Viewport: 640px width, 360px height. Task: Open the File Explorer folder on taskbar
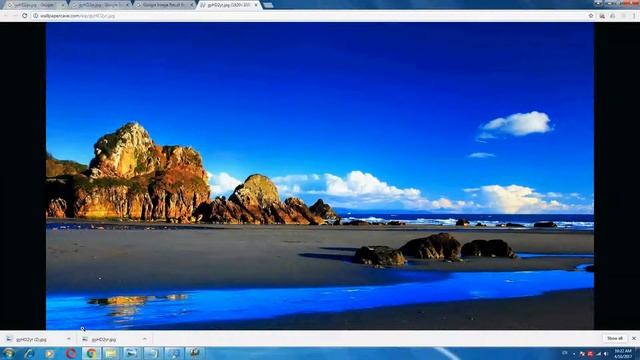111,353
